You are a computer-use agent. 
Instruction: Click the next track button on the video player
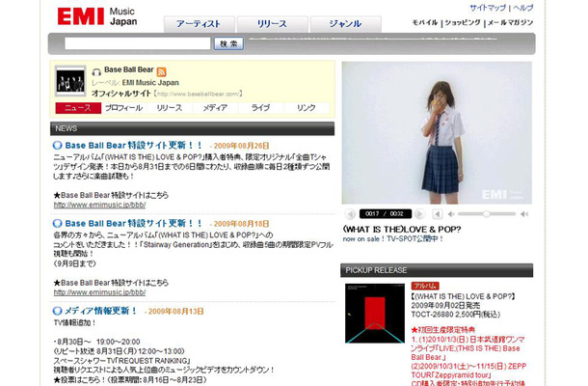coord(420,214)
